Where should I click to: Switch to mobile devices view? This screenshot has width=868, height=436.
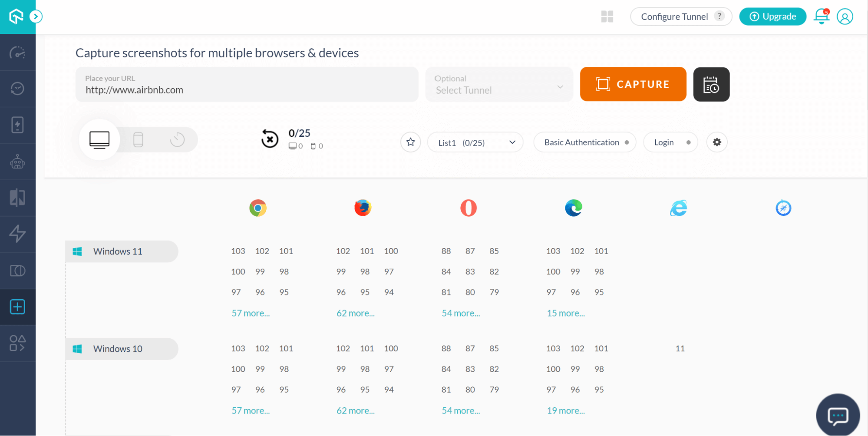[x=138, y=139]
